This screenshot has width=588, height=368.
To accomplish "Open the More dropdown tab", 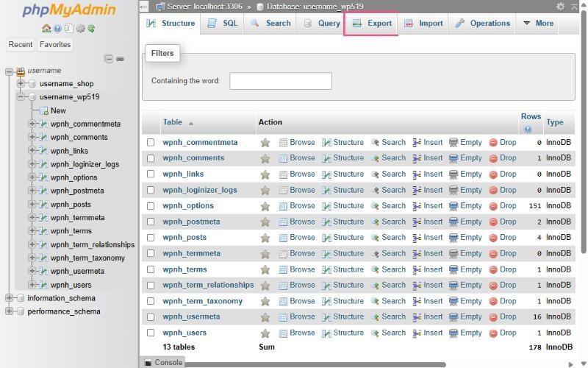I will [x=539, y=24].
